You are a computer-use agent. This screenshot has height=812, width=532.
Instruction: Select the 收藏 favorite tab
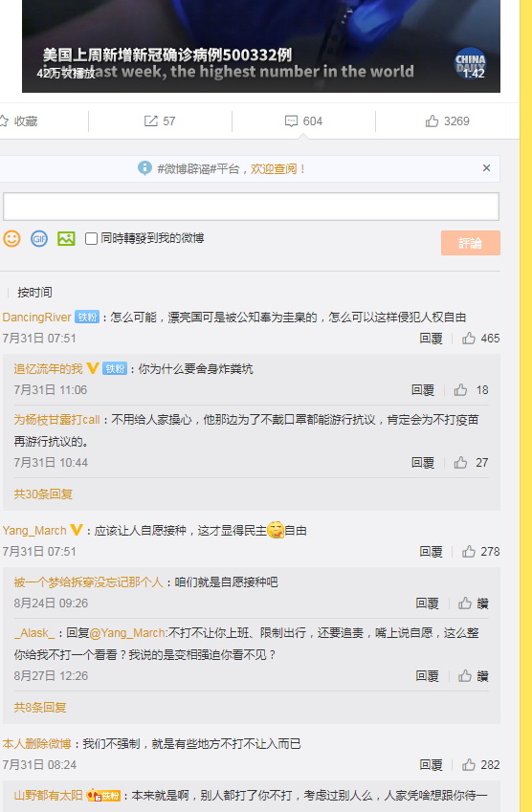click(19, 121)
